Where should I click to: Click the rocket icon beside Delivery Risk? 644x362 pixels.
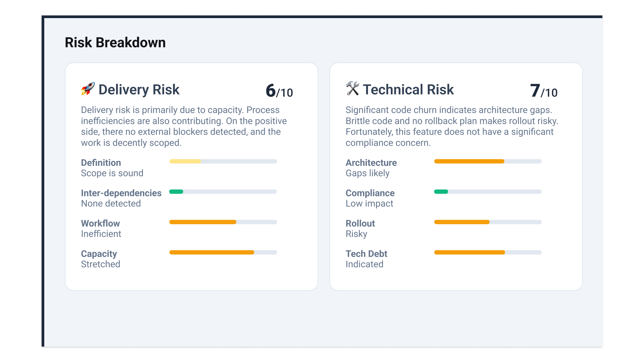(88, 89)
